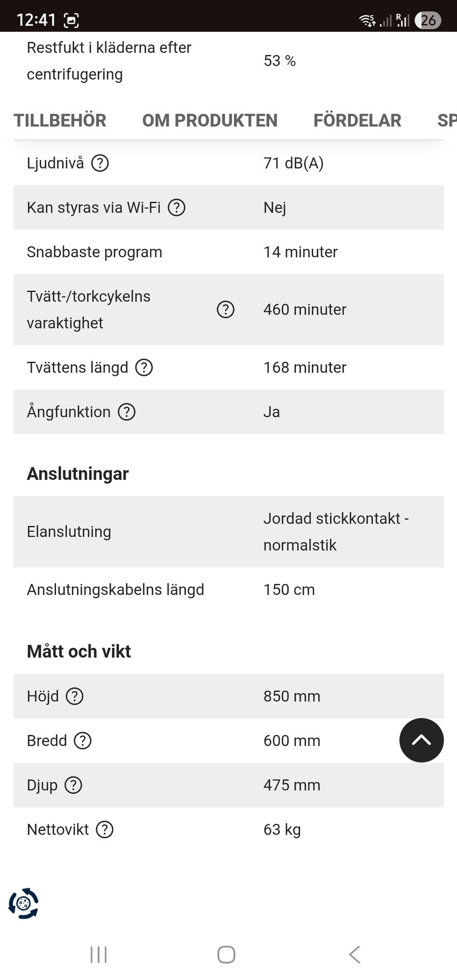
Task: Tap the Android home button
Action: [x=226, y=954]
